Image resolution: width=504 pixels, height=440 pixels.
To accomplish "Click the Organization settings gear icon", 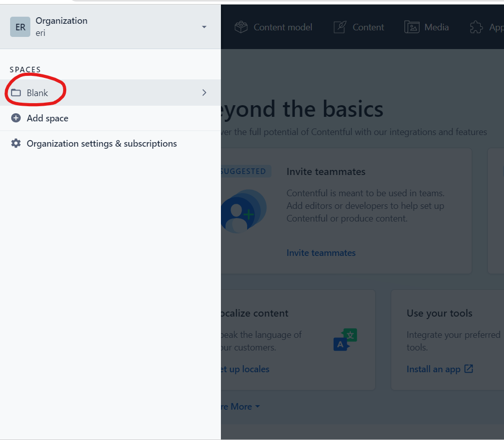I will click(x=16, y=144).
